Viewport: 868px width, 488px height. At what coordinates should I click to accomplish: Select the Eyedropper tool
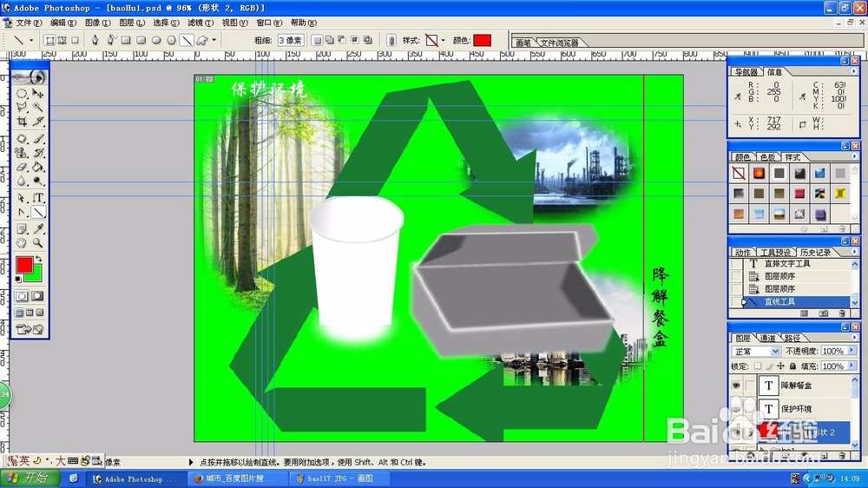pos(37,228)
